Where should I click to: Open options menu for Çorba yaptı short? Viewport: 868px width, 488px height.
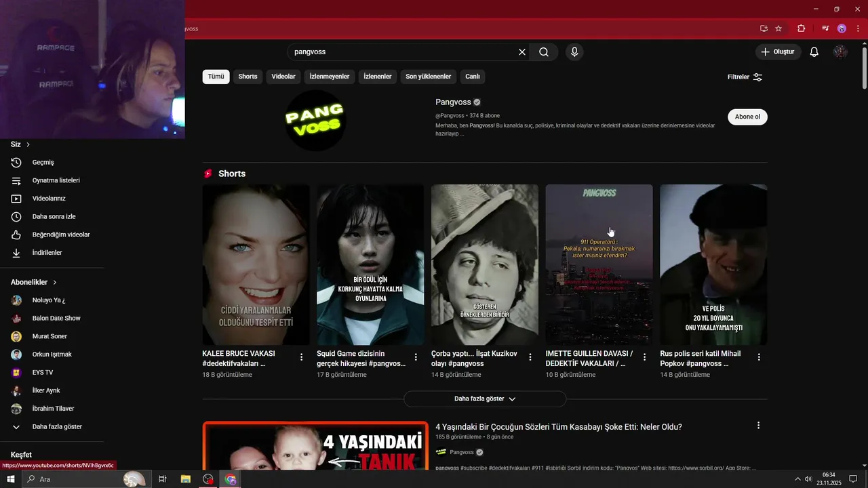coord(530,357)
